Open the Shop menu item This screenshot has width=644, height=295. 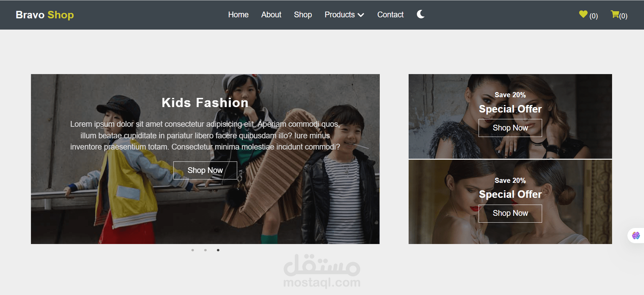click(303, 15)
